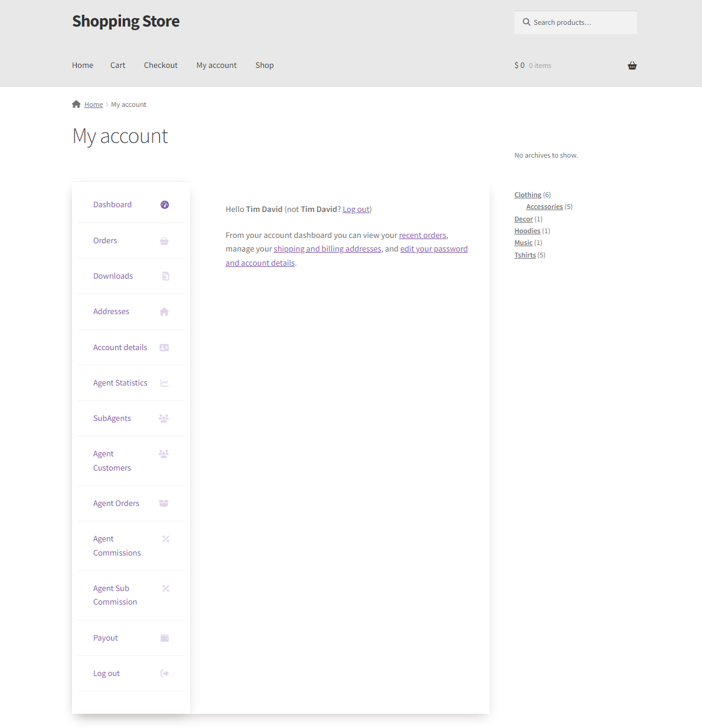Click the Log out link in greeting
The image size is (702, 728).
[x=356, y=210]
